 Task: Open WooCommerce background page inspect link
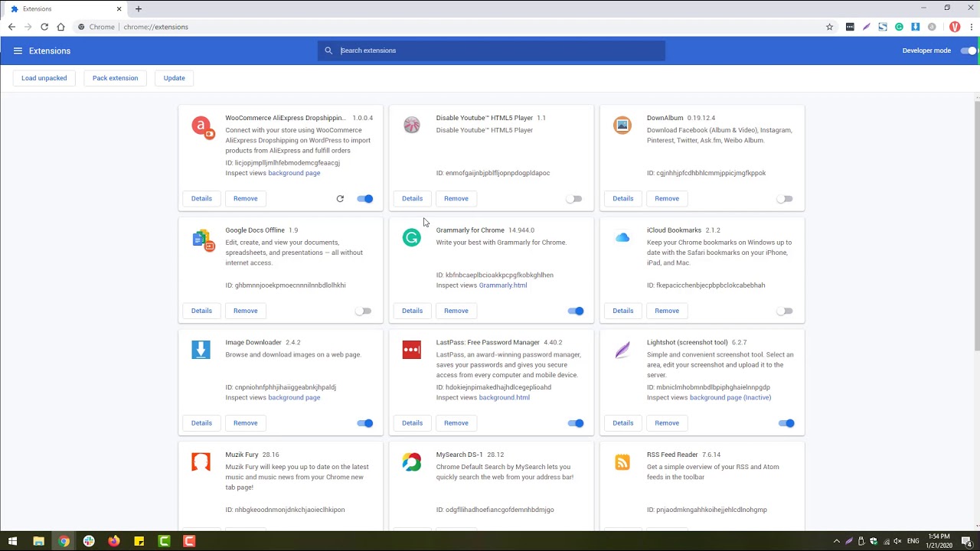(x=294, y=173)
